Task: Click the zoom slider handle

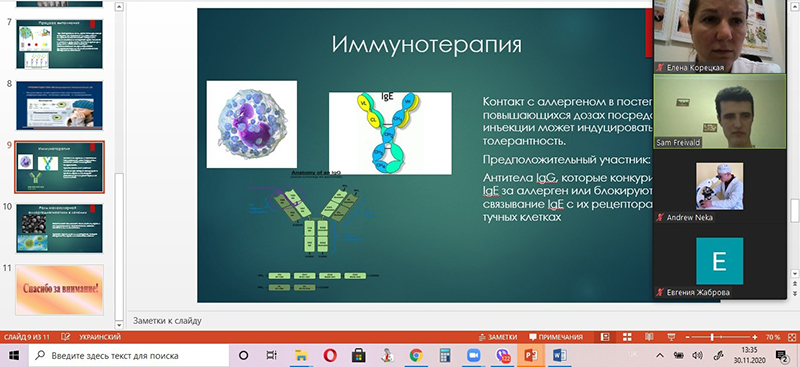Action: 712,337
